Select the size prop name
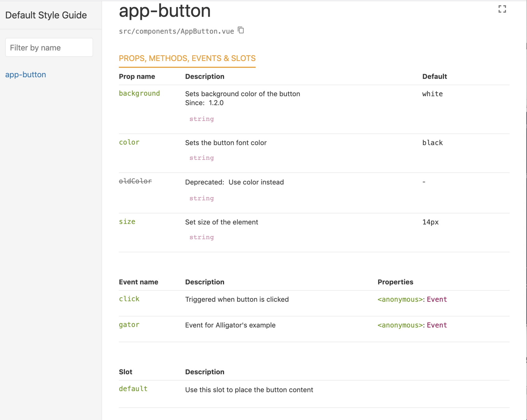 (x=127, y=222)
